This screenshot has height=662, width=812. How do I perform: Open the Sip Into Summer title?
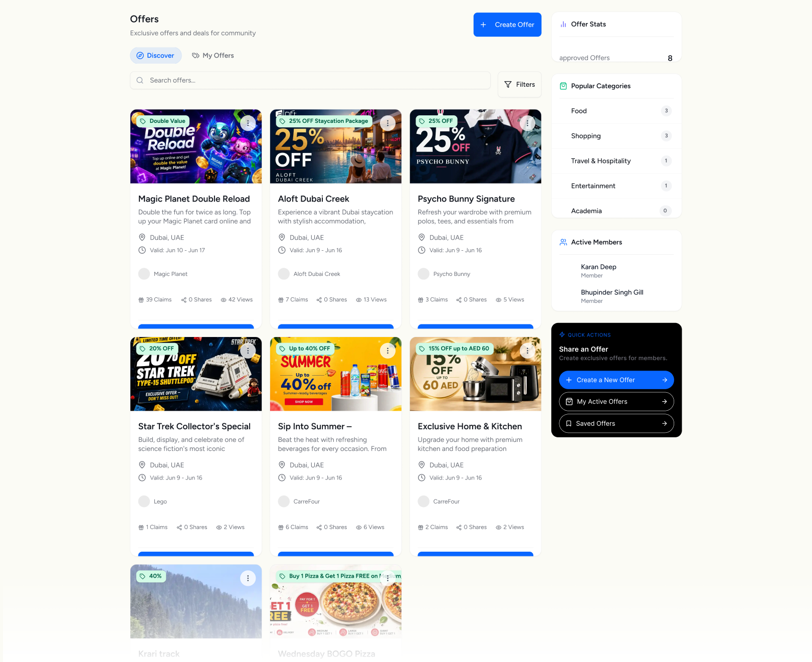315,426
